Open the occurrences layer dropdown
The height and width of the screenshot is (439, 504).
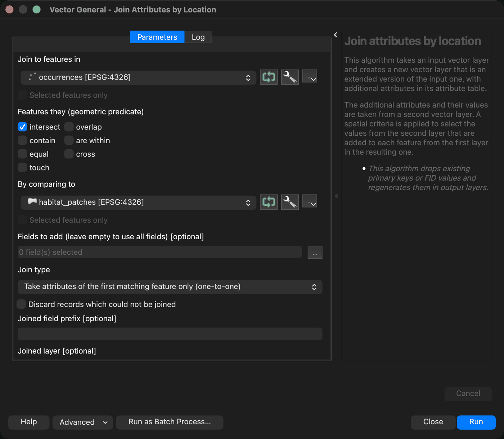click(x=138, y=77)
